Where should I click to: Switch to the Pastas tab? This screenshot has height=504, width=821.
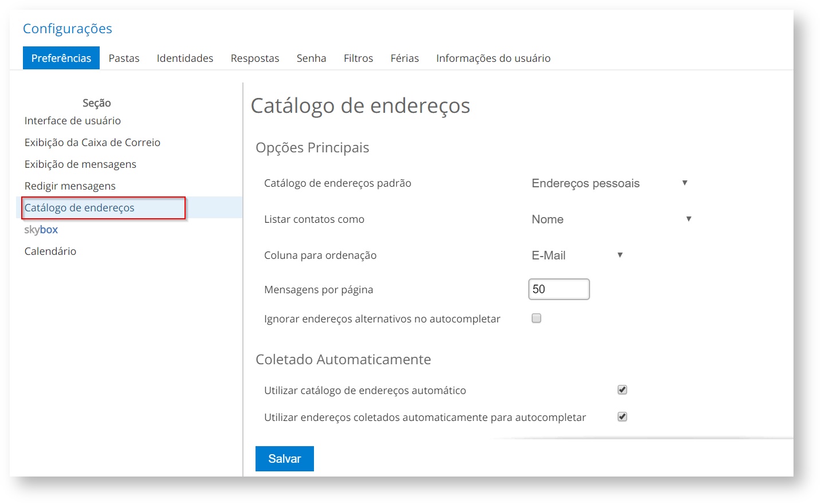click(124, 58)
